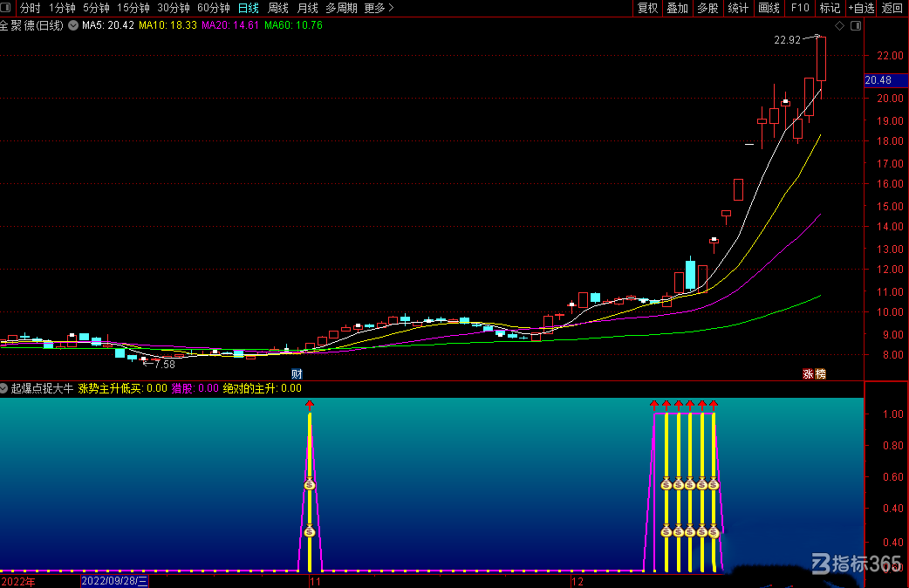This screenshot has height=588, width=909.
Task: Select the 15分钟 period tab
Action: click(x=133, y=8)
